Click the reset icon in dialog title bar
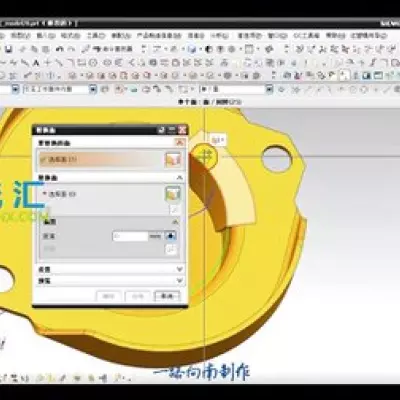The width and height of the screenshot is (400, 400). (x=161, y=130)
